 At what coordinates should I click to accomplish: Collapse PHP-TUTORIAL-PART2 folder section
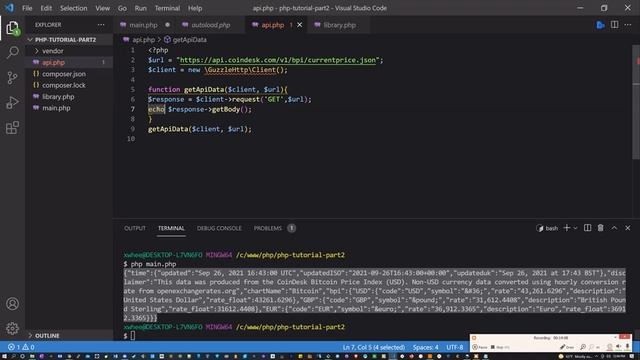(x=65, y=40)
